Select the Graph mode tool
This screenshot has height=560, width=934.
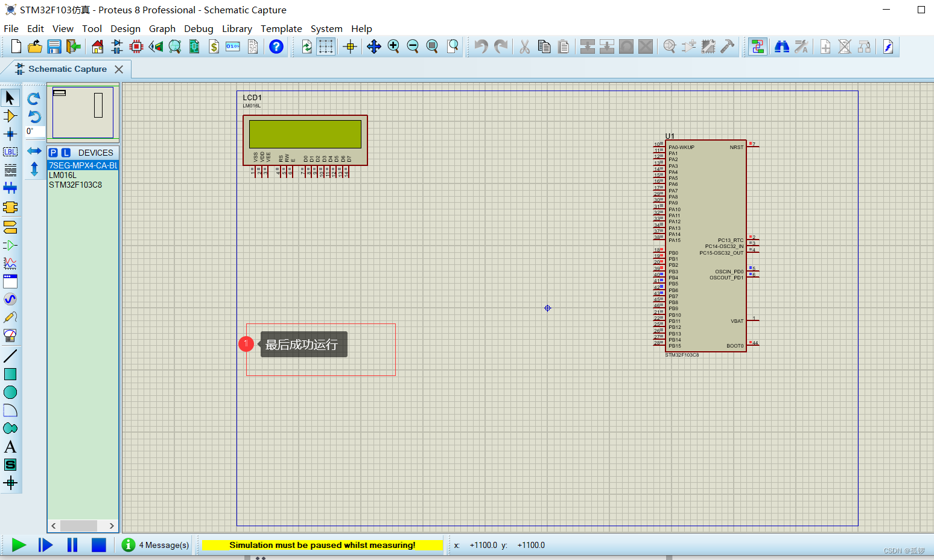coord(10,263)
